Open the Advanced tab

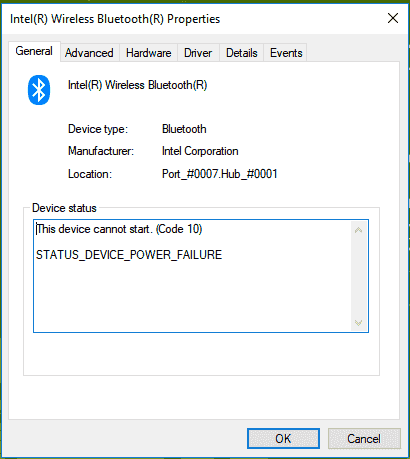(x=89, y=53)
